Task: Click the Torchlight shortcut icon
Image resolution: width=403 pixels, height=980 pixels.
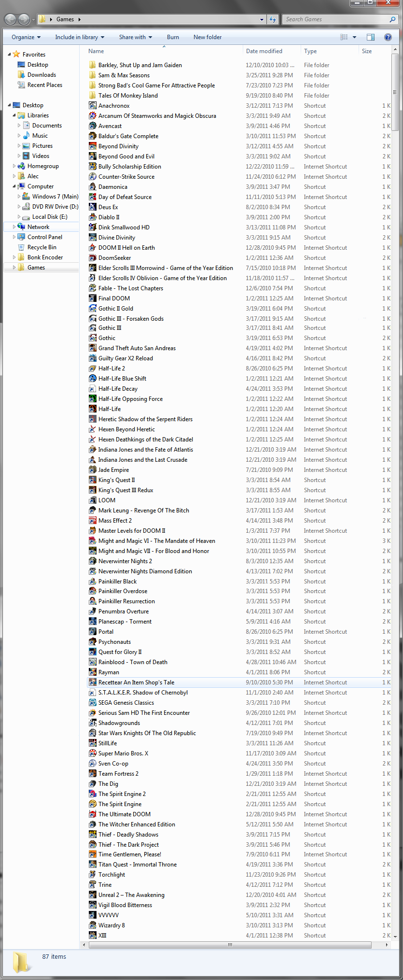Action: coord(93,875)
